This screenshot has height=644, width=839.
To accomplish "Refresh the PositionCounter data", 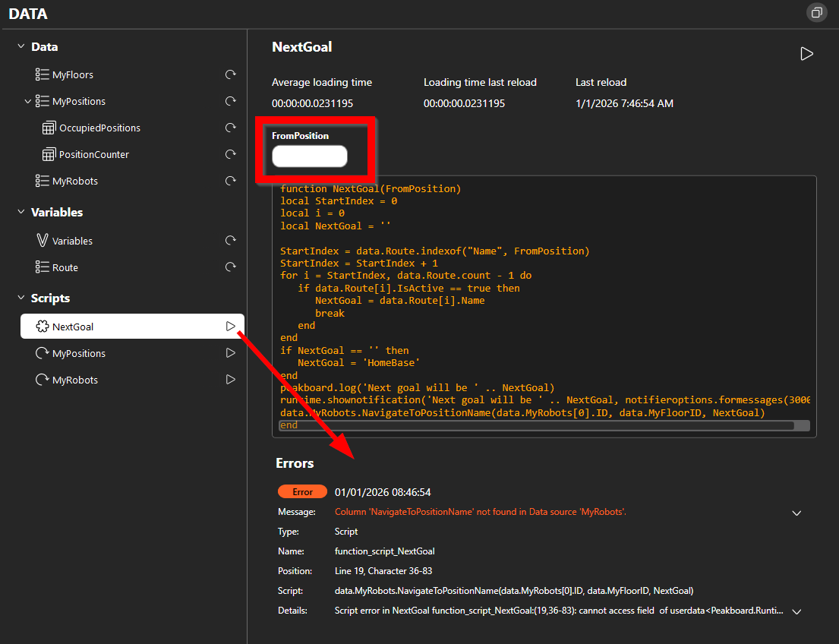I will [230, 154].
